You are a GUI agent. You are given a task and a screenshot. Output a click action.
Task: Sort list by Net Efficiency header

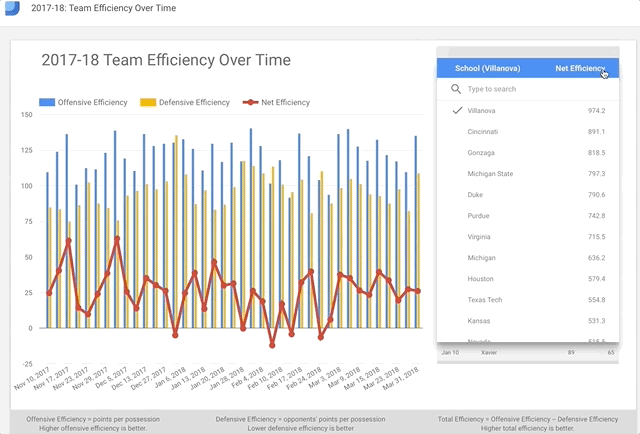click(580, 68)
